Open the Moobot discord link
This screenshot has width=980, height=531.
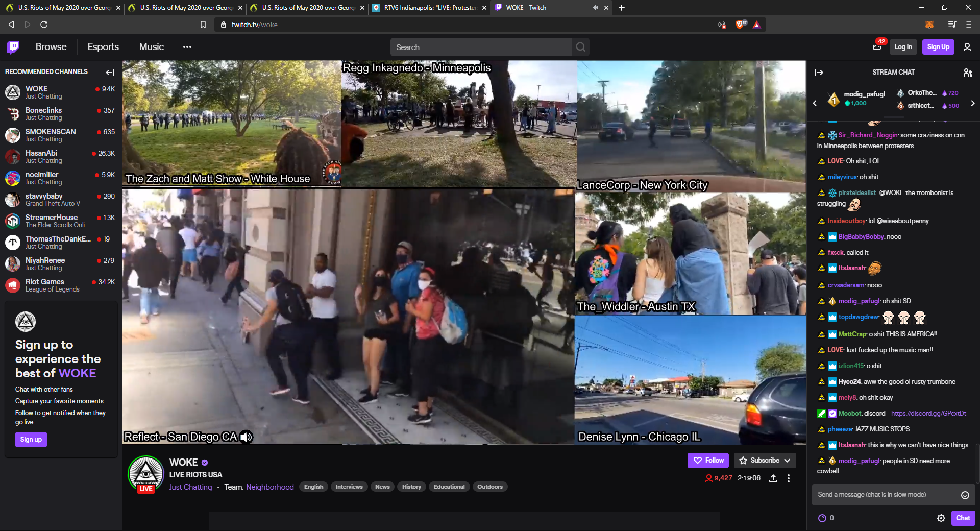click(x=928, y=414)
